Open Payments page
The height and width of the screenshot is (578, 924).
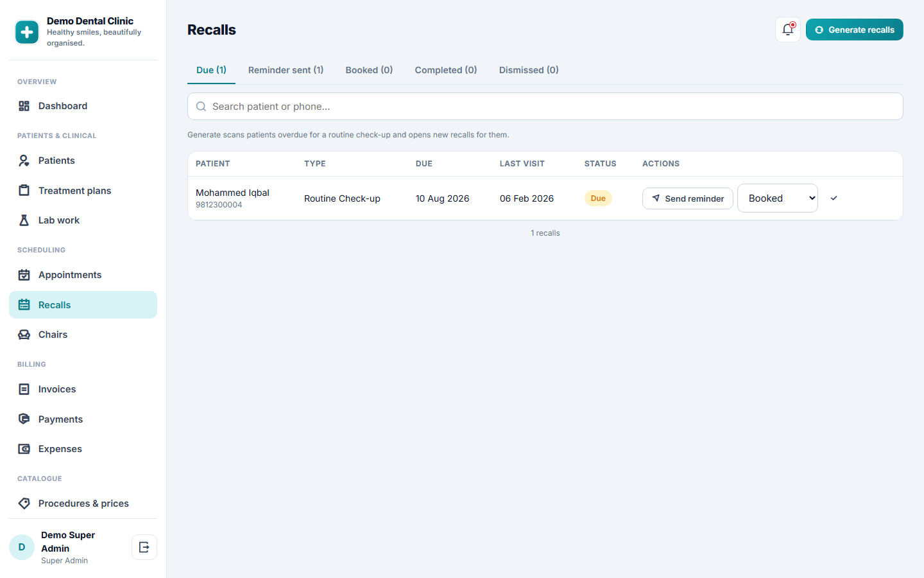click(x=83, y=419)
